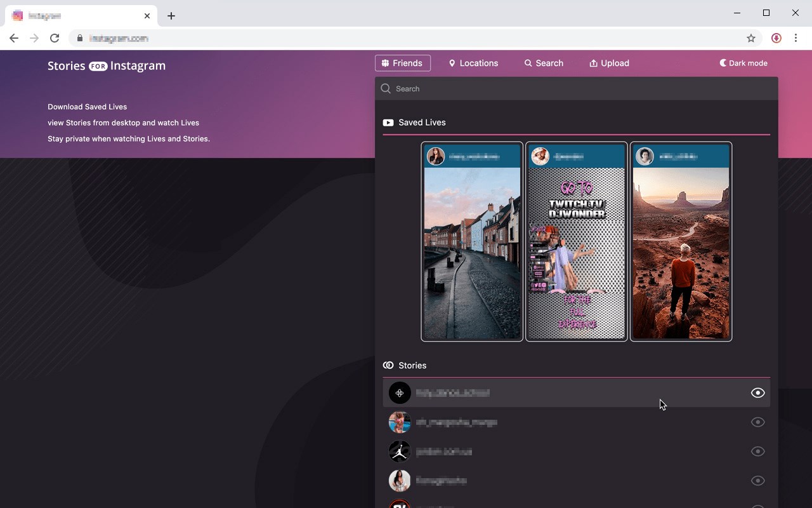This screenshot has height=508, width=812.
Task: Click the browser forward arrow
Action: click(x=34, y=38)
